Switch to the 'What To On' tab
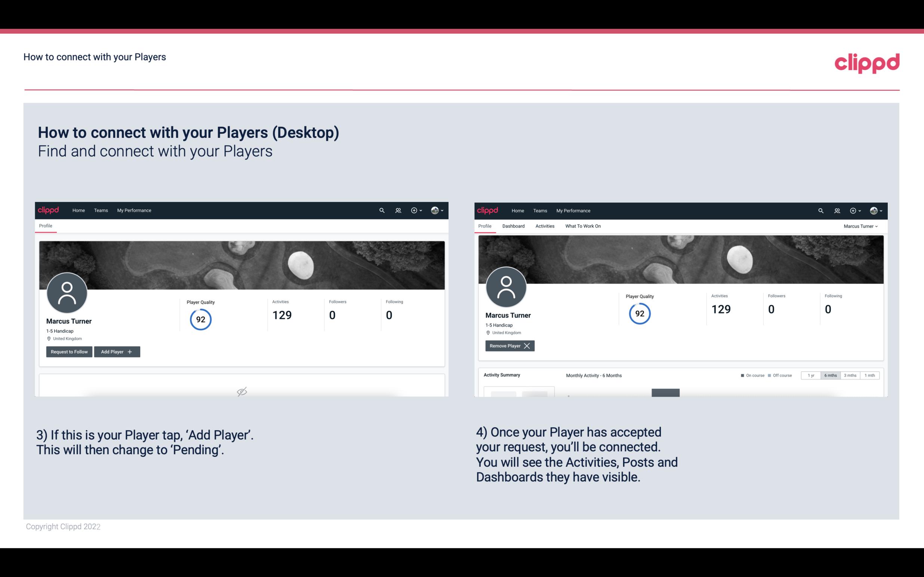 583,226
